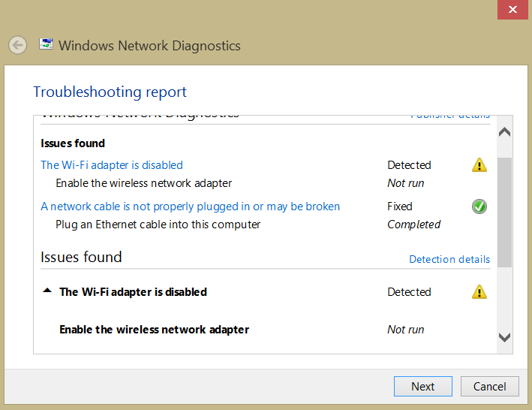Screen dimensions: 532x410
Task: Click the large 'Issues found' section heading
Action: pos(81,257)
